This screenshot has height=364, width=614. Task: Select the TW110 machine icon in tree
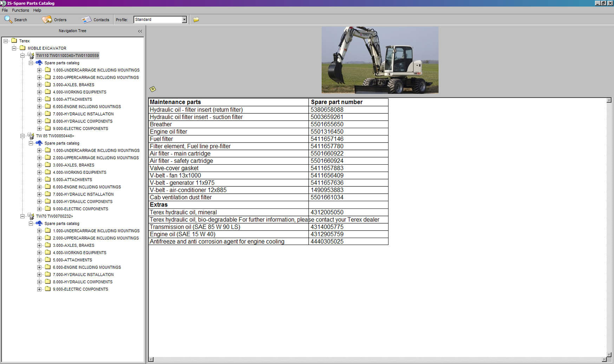(x=31, y=55)
